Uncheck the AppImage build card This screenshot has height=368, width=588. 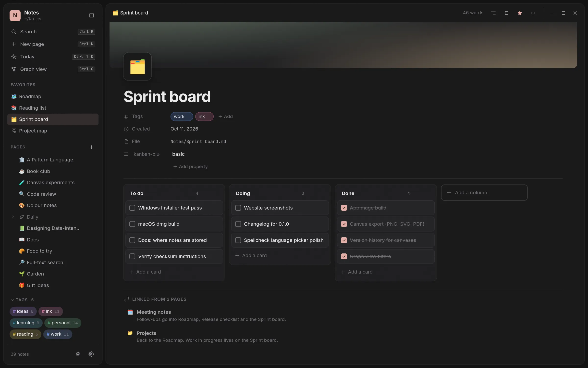344,208
